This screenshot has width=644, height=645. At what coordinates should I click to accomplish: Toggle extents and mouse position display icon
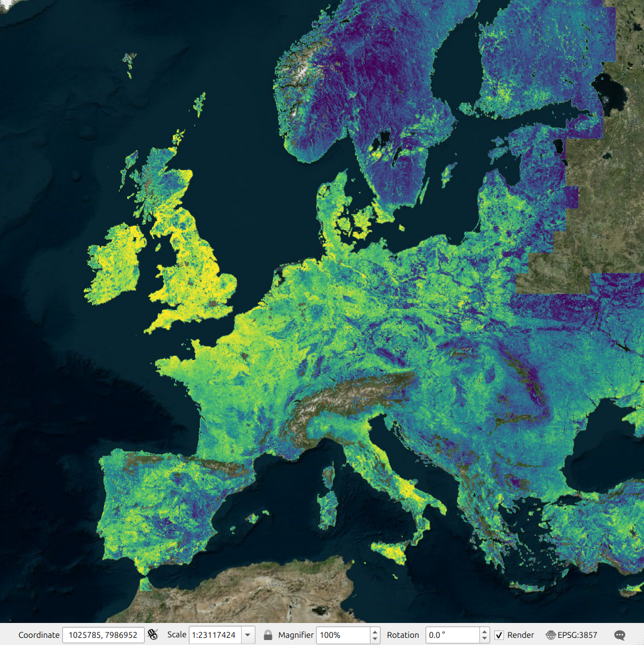click(152, 635)
